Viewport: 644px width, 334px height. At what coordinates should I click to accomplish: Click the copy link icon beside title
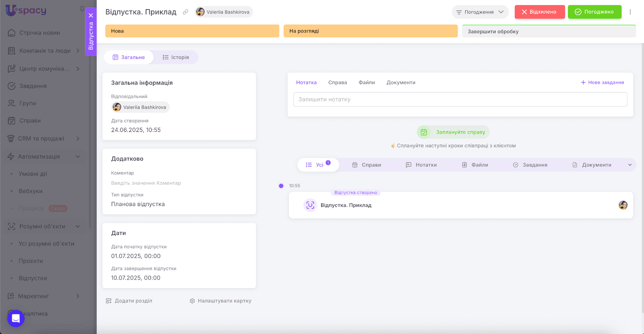[186, 12]
